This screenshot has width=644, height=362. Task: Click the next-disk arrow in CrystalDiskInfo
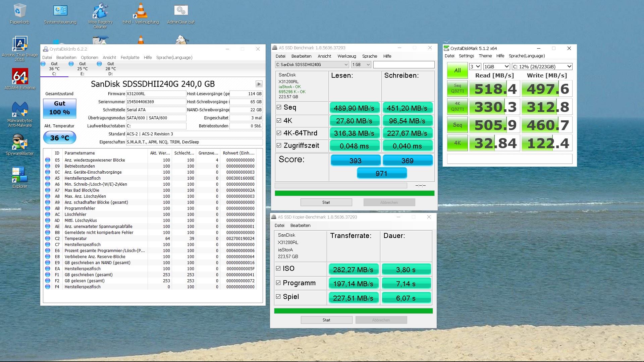[x=259, y=84]
